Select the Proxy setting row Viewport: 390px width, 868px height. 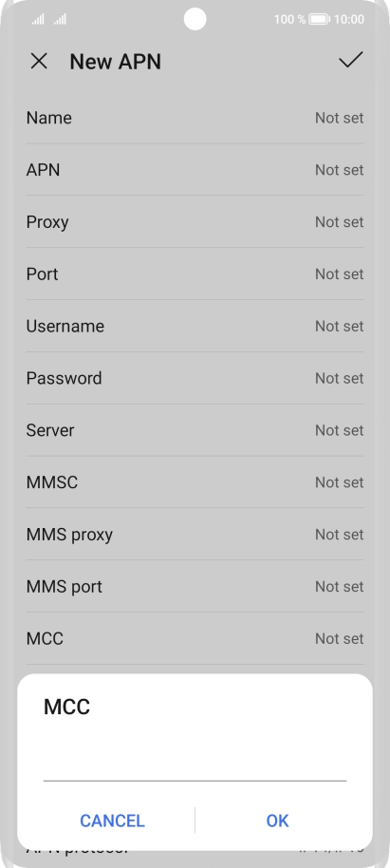195,222
